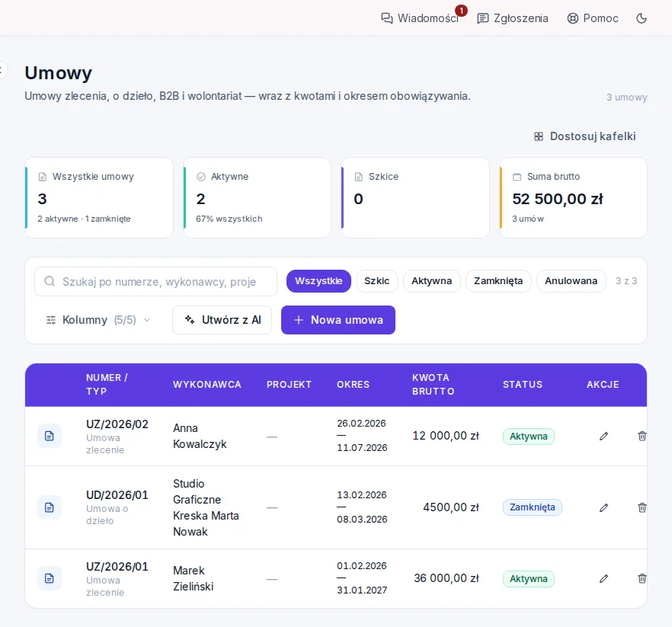Delete contract UZ/2026/01 trash icon
672x627 pixels.
pos(642,579)
